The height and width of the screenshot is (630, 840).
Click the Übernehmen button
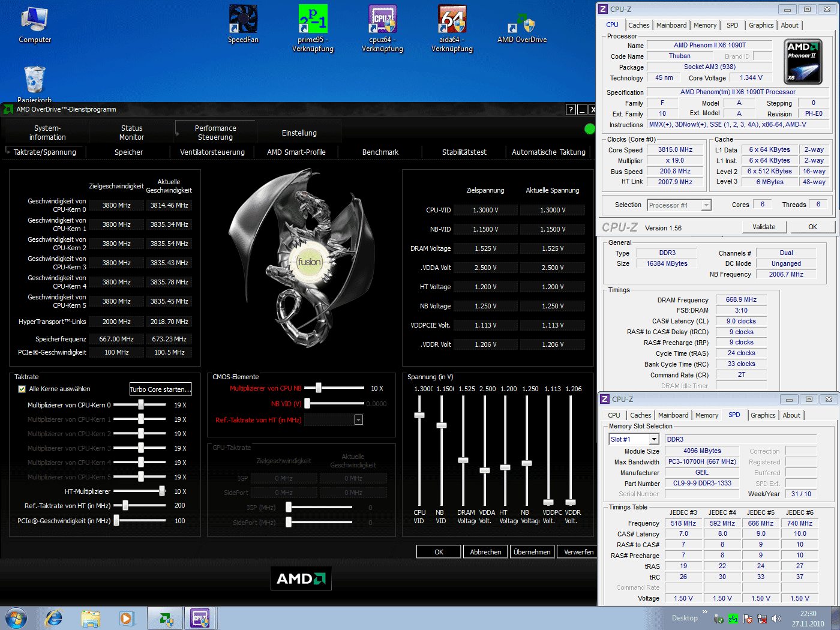(x=532, y=552)
